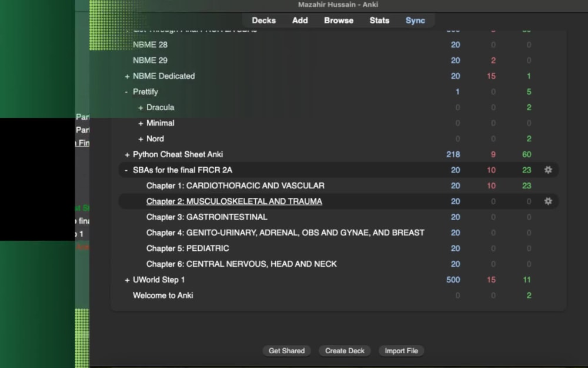Viewport: 588px width, 368px height.
Task: Open the Prettify deck
Action: pyautogui.click(x=145, y=92)
